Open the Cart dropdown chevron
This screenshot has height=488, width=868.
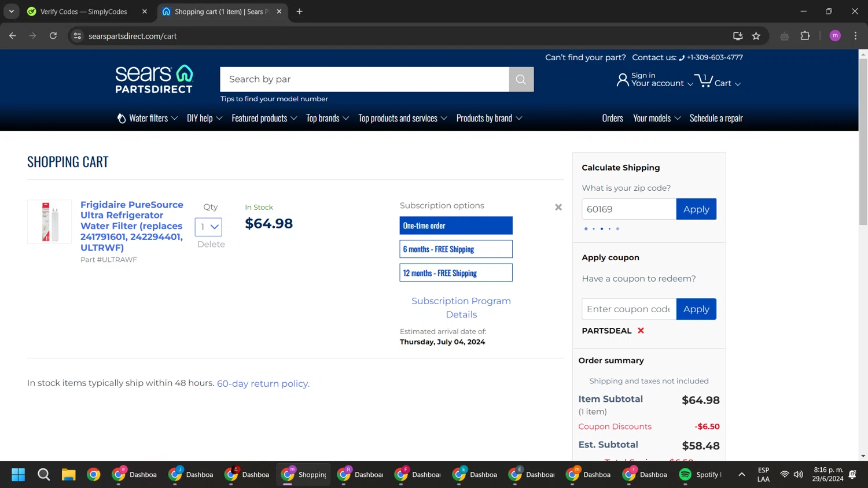pyautogui.click(x=737, y=84)
